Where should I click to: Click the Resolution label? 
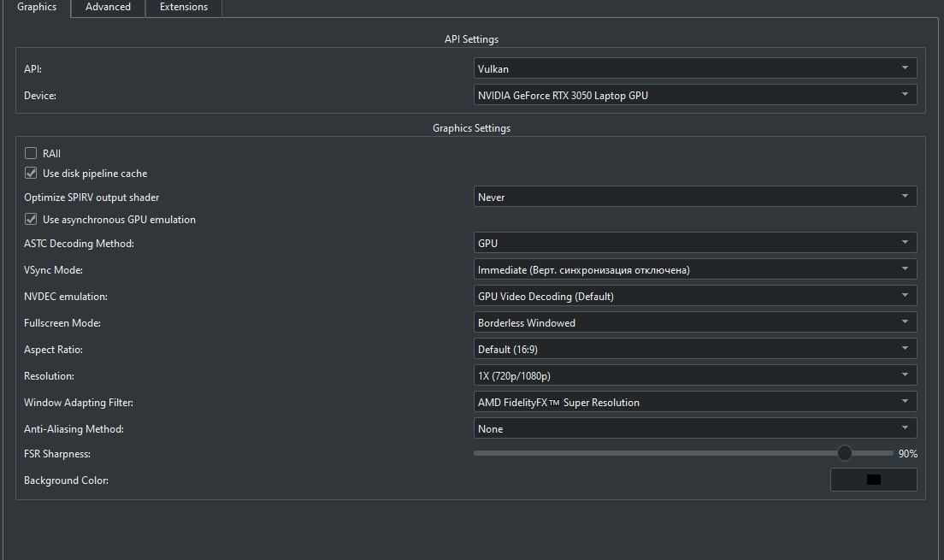coord(50,376)
